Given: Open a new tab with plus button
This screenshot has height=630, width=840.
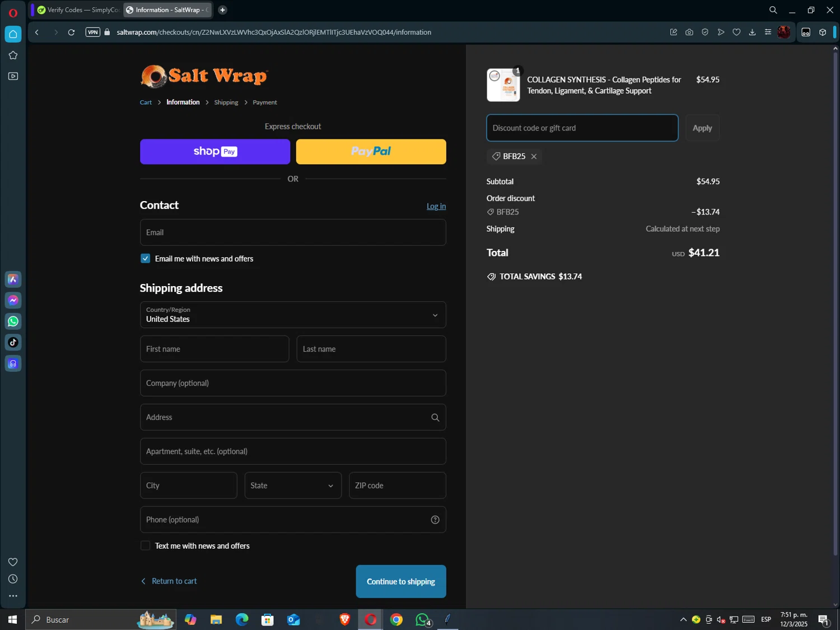Looking at the screenshot, I should (222, 10).
